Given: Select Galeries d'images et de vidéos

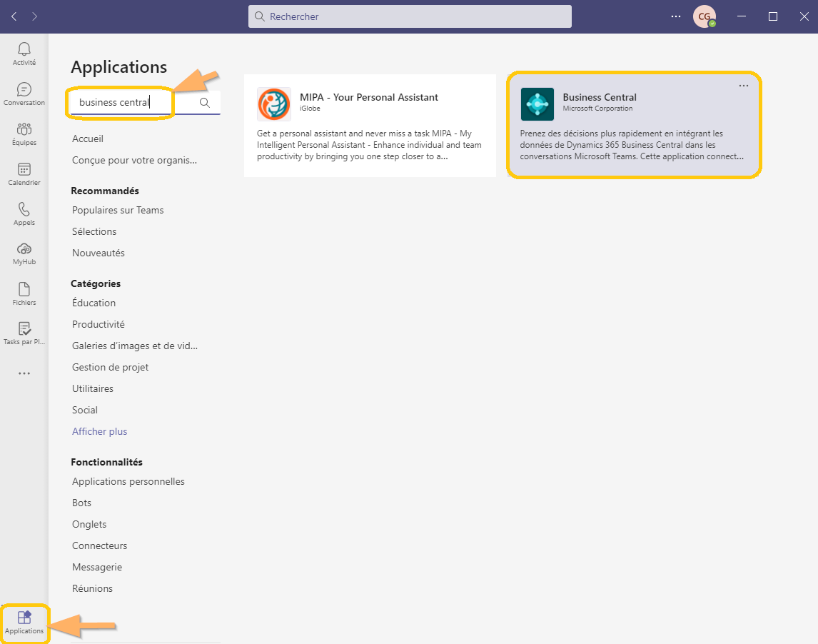Looking at the screenshot, I should [x=135, y=346].
